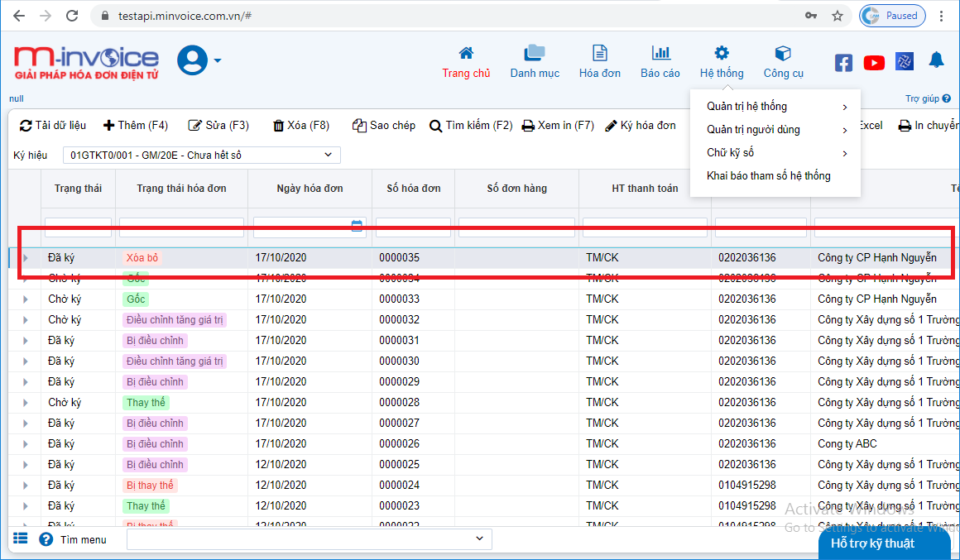Click the menu list icon at bottom

(20, 538)
